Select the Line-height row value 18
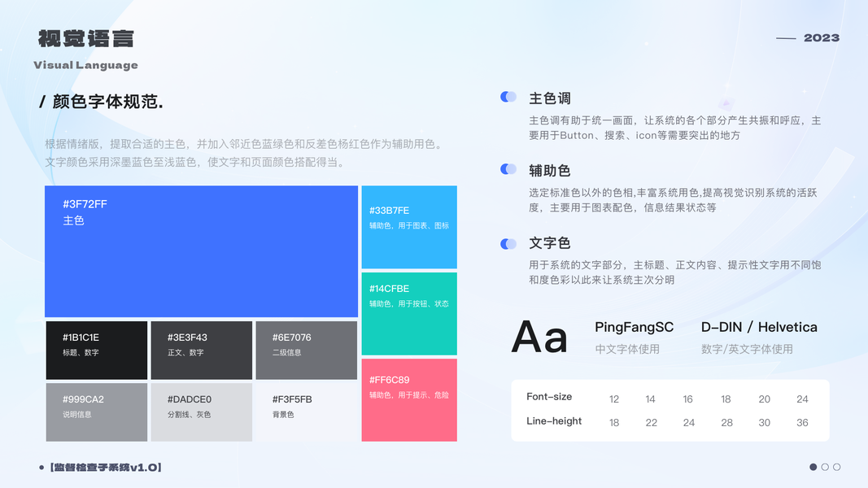Image resolution: width=868 pixels, height=488 pixels. [x=614, y=423]
